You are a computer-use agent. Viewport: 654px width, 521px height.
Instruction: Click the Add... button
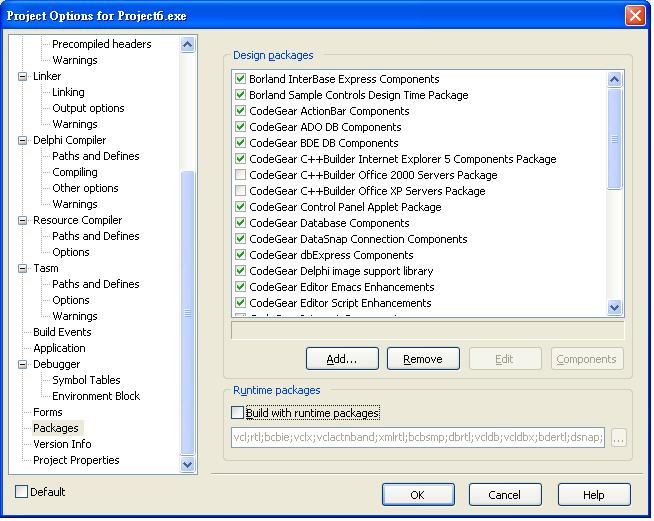pyautogui.click(x=342, y=359)
